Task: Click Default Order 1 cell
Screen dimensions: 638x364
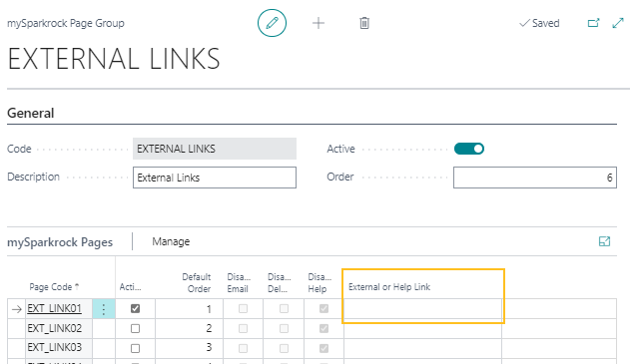Action: (189, 309)
